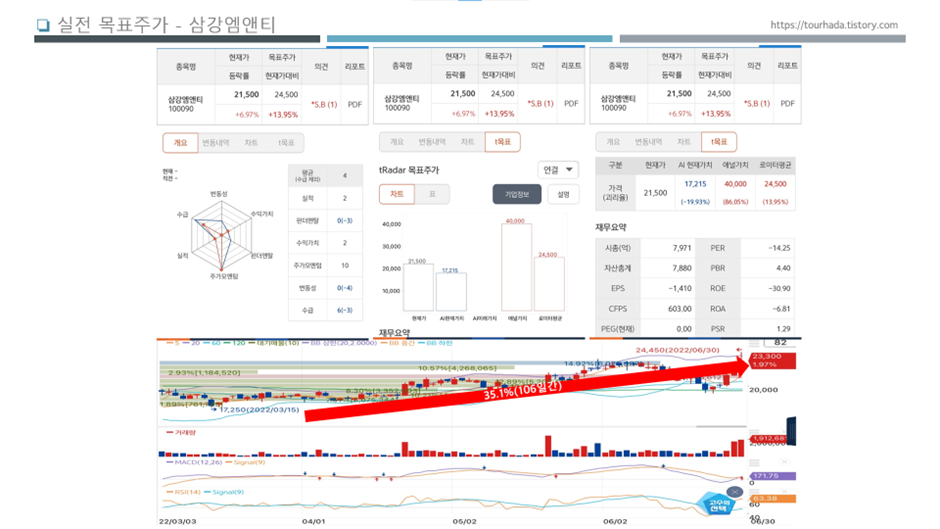Screen dimensions: 940x529
Task: Click *S.B (1) opinion in left panel
Action: (324, 104)
